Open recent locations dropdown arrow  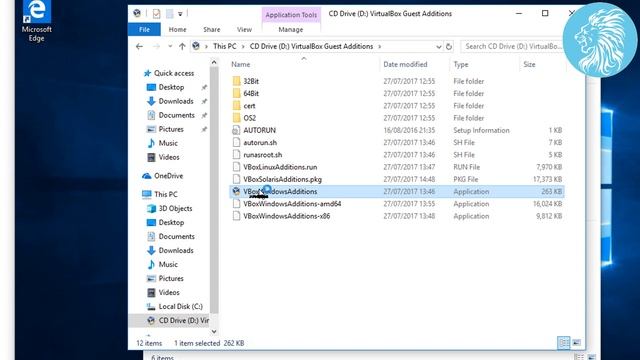click(170, 47)
